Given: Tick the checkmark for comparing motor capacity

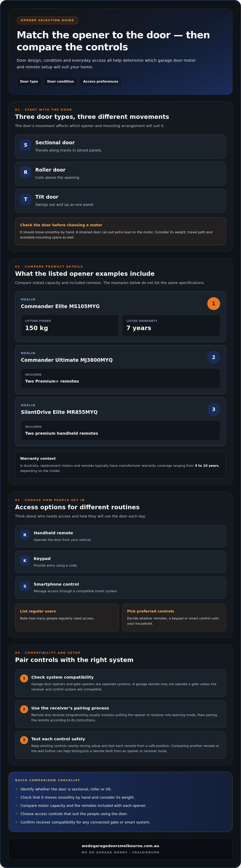Looking at the screenshot, I should tap(16, 806).
